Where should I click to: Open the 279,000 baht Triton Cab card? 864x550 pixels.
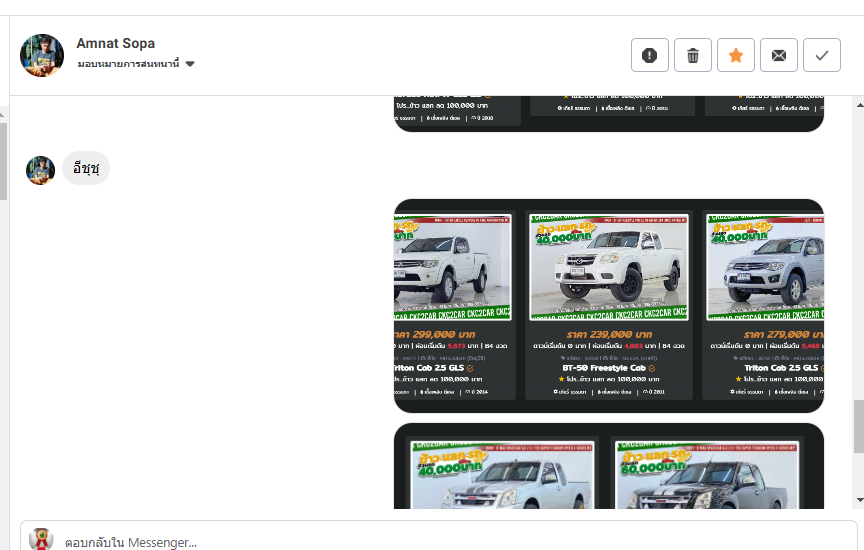coord(763,305)
